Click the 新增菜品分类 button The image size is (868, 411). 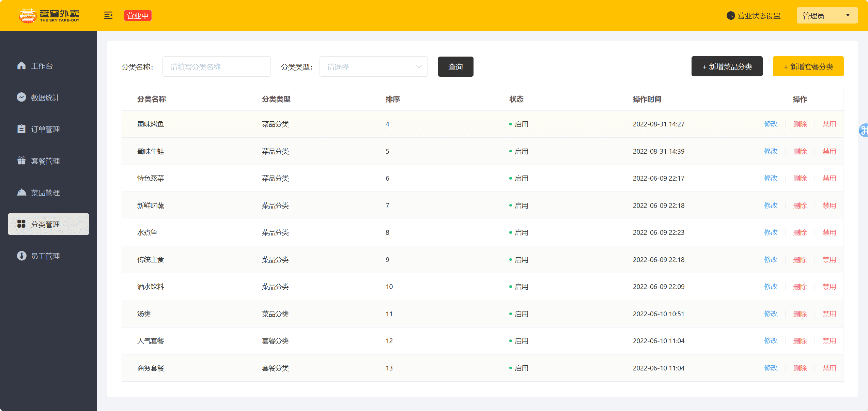click(x=727, y=66)
